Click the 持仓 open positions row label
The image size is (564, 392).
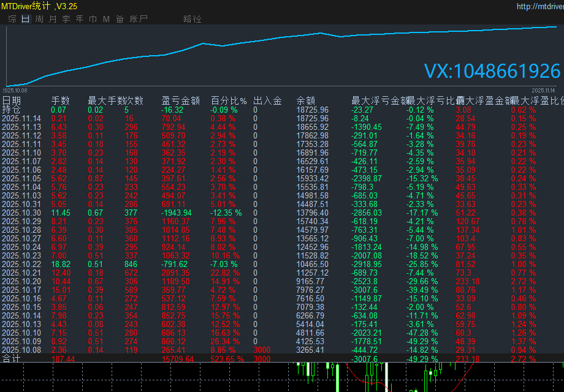tap(12, 110)
